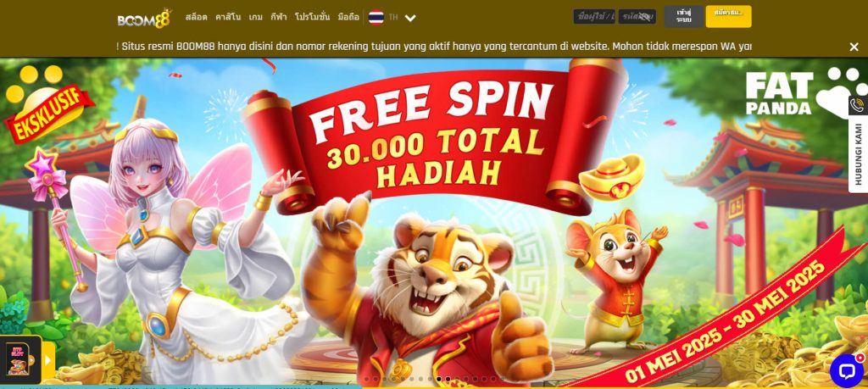The width and height of the screenshot is (868, 389).
Task: Select the กีฬา menu item
Action: click(x=278, y=17)
